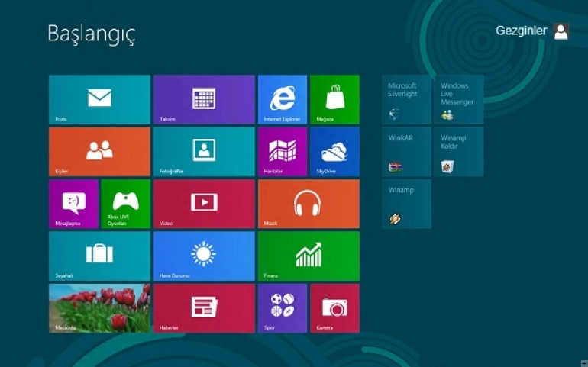Open the Posta mail tile
Screen dimensions: 588x367
click(x=99, y=99)
